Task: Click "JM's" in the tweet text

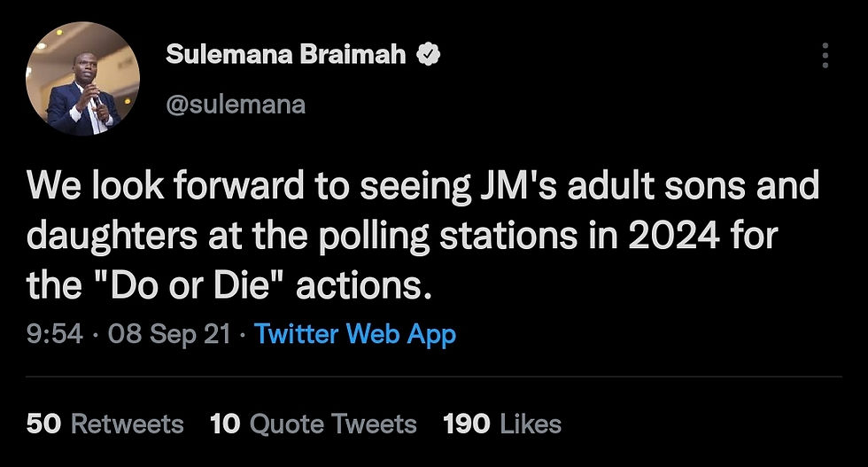Action: [509, 187]
